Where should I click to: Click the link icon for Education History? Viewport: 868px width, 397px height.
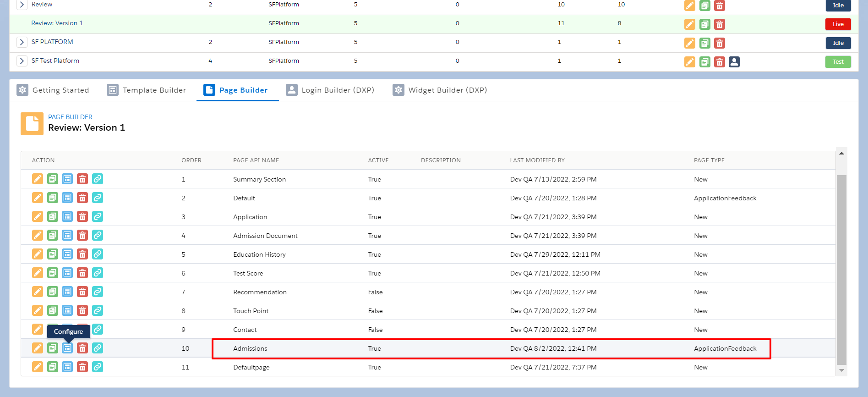[98, 254]
